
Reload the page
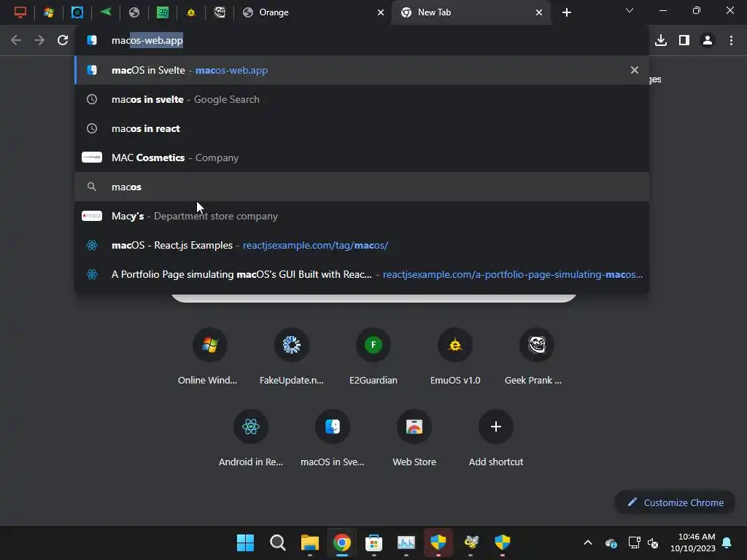click(63, 41)
